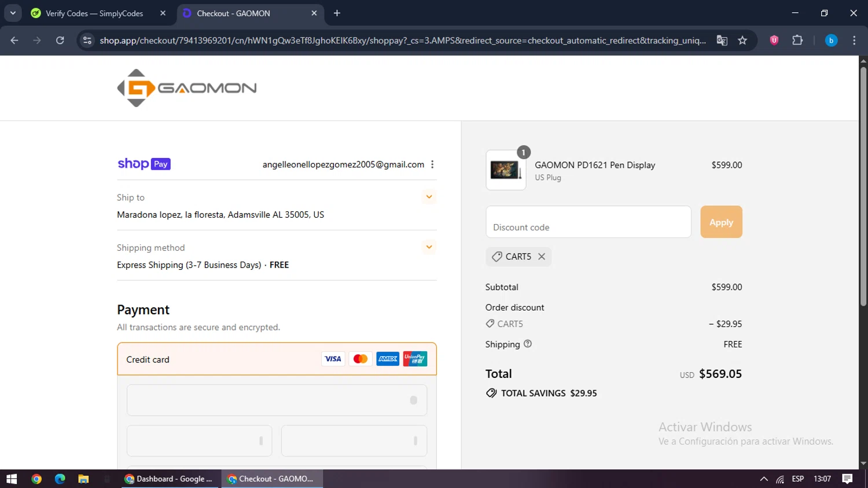Click the 13:07 taskbar clock

(822, 479)
